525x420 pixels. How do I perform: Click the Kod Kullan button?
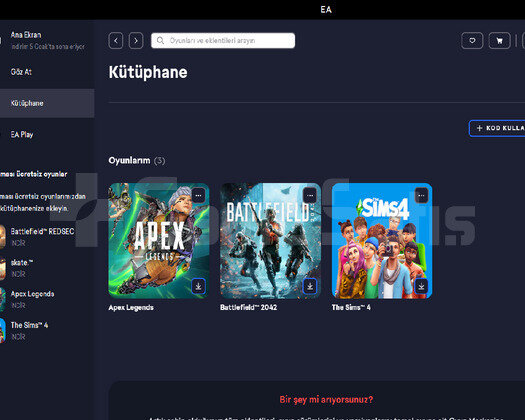tap(497, 128)
